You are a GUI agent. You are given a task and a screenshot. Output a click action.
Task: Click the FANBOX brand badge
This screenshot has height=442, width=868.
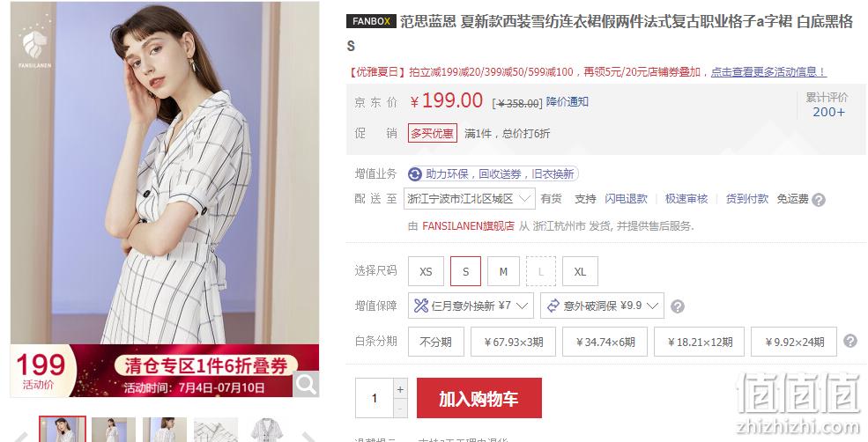point(371,22)
